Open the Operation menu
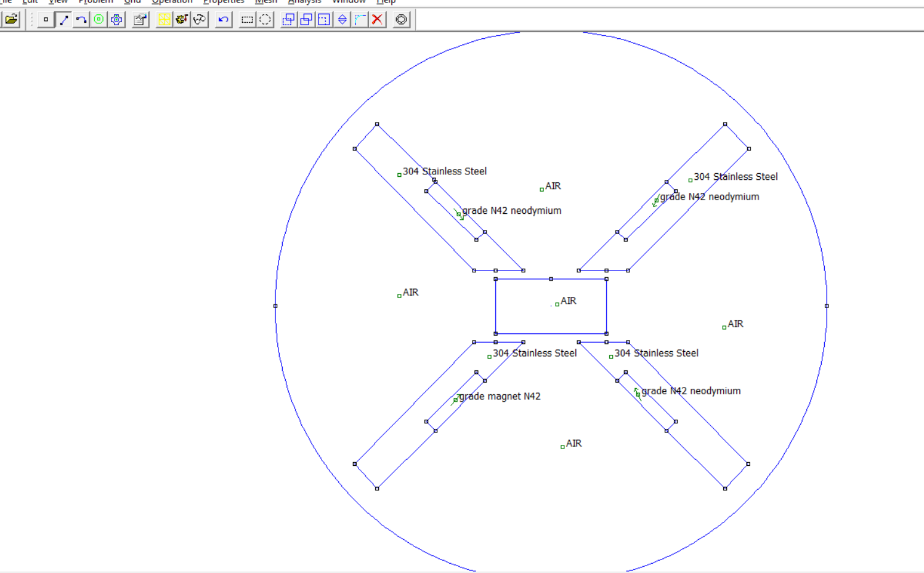The width and height of the screenshot is (924, 573). (x=172, y=2)
